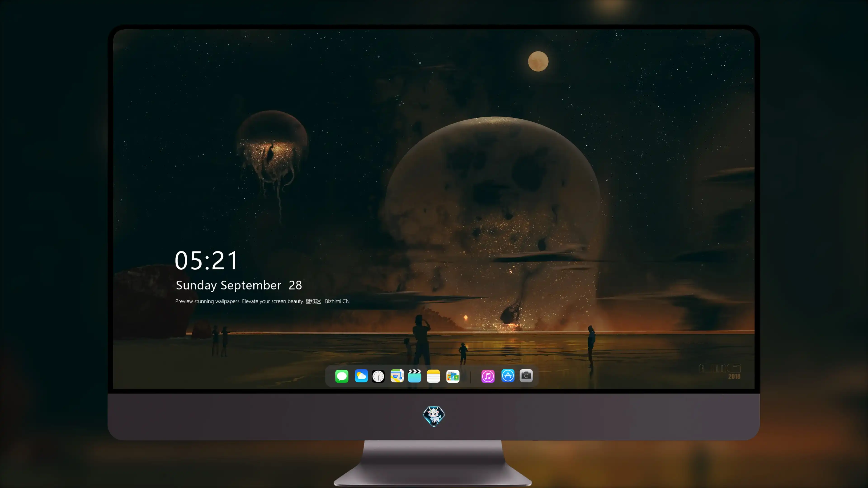Open the Newsstand-style collage icon in the dock
Image resolution: width=868 pixels, height=488 pixels.
pyautogui.click(x=453, y=376)
